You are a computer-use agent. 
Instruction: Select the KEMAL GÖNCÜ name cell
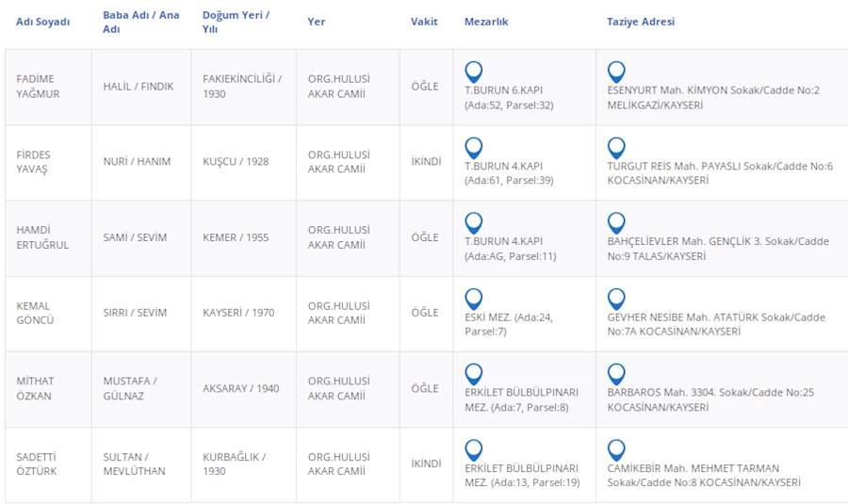pyautogui.click(x=35, y=313)
